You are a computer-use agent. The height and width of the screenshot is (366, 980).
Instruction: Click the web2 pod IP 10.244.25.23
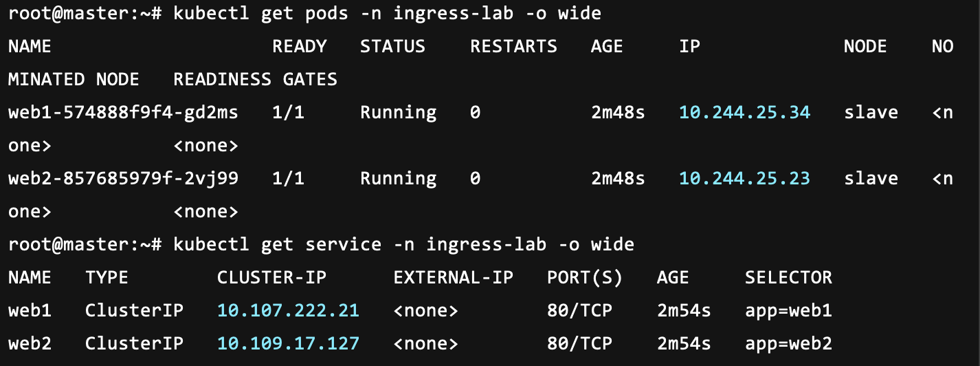745,178
